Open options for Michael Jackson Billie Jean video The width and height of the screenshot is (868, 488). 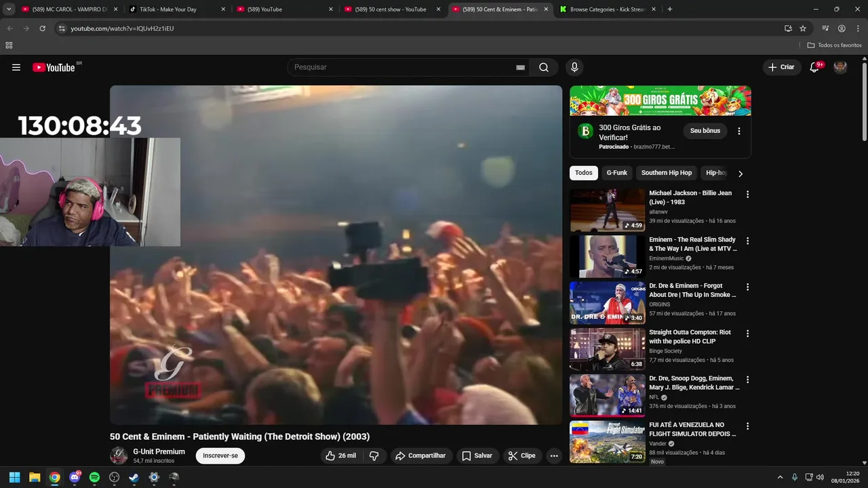pyautogui.click(x=747, y=194)
